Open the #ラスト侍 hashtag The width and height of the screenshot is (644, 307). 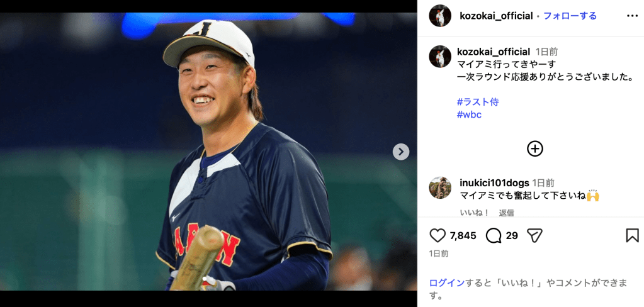[x=478, y=102]
